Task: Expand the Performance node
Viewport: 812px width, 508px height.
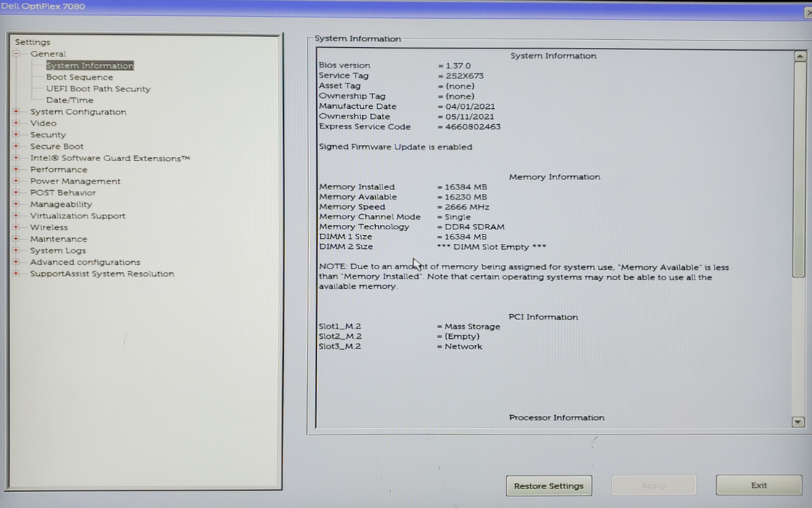Action: (16, 169)
